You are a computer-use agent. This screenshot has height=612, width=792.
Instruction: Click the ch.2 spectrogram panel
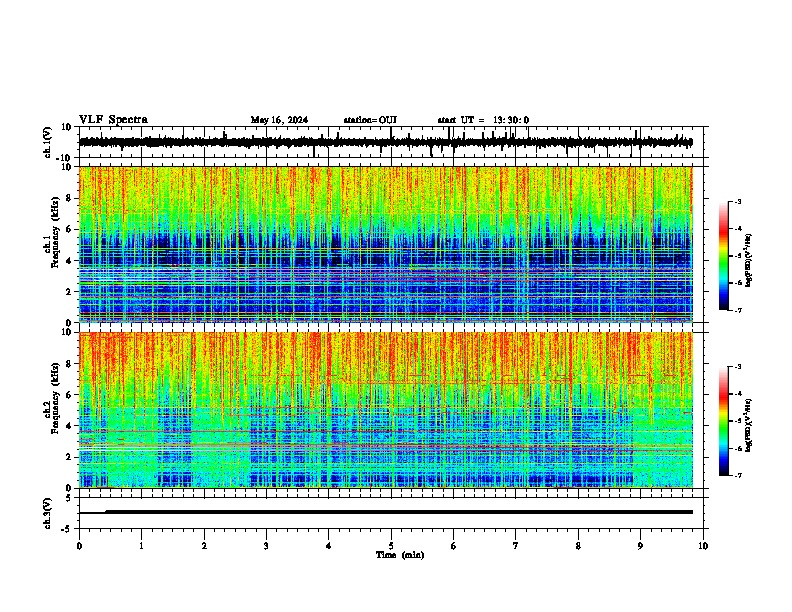385,410
